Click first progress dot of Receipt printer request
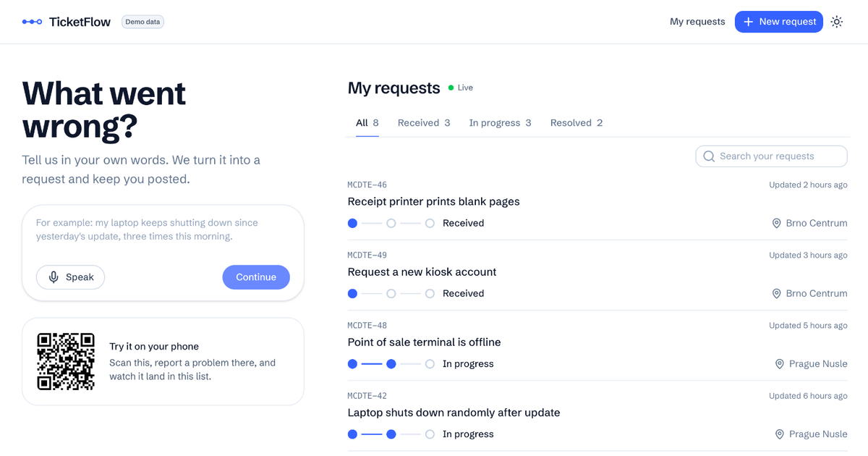The height and width of the screenshot is (456, 868). click(352, 224)
